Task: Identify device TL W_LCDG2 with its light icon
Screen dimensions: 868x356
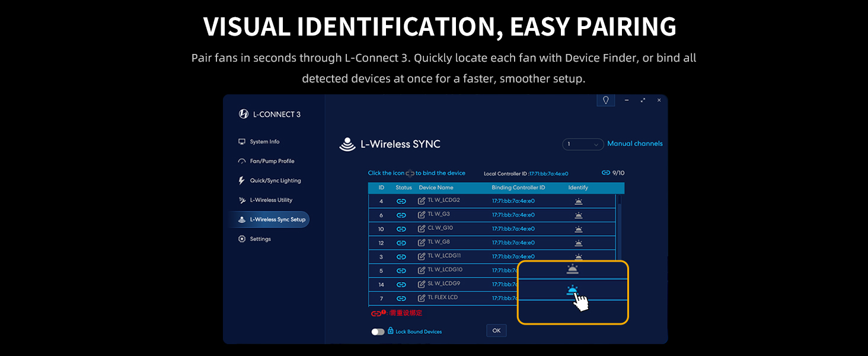Action: 578,201
